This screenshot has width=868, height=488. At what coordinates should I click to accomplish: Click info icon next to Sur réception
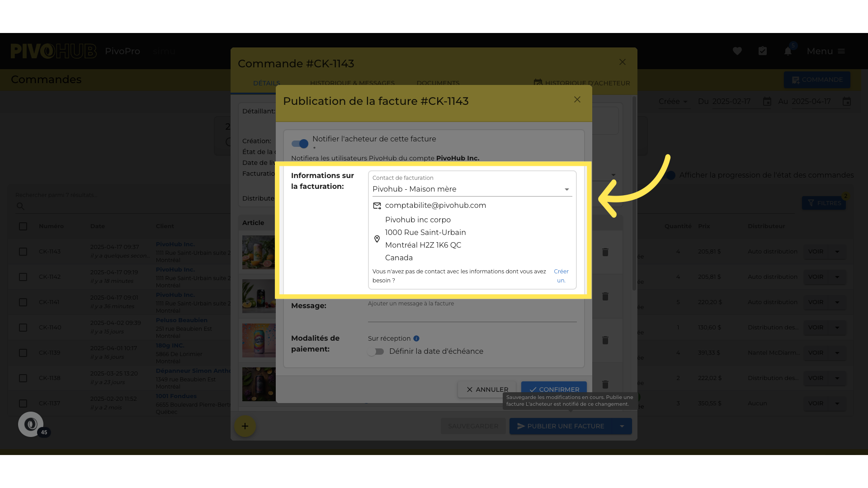[x=416, y=338]
